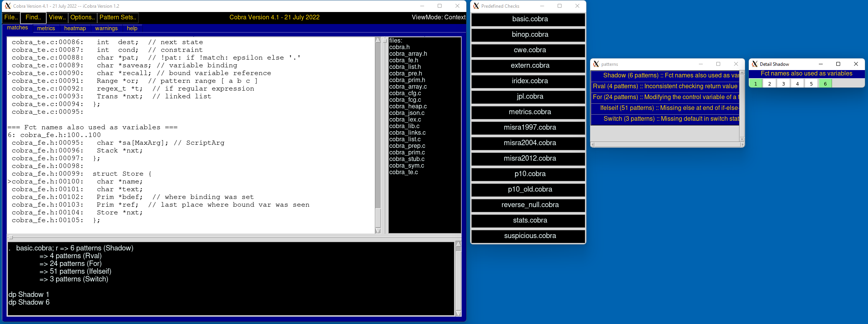868x324 pixels.
Task: Run the suspicious.cobra predefined check
Action: pos(530,236)
